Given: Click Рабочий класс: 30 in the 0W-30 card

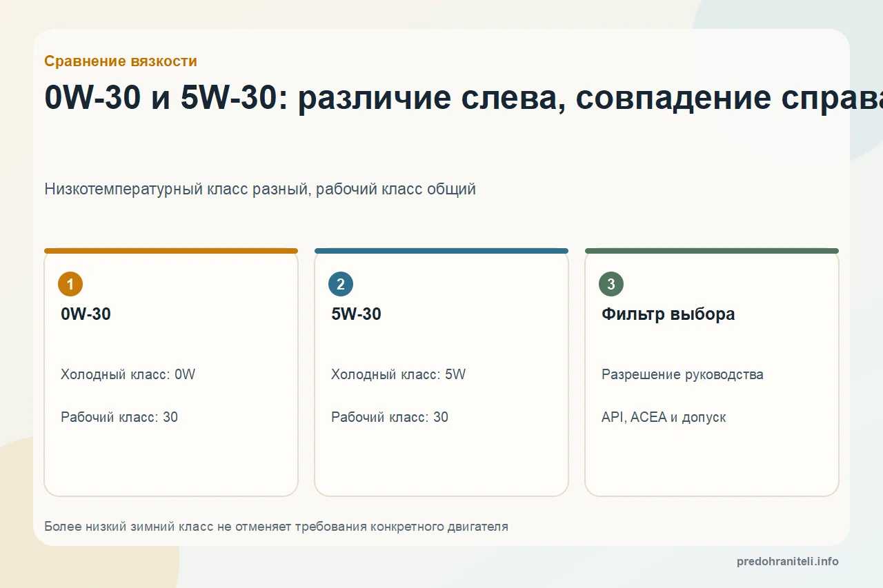Looking at the screenshot, I should pyautogui.click(x=119, y=417).
